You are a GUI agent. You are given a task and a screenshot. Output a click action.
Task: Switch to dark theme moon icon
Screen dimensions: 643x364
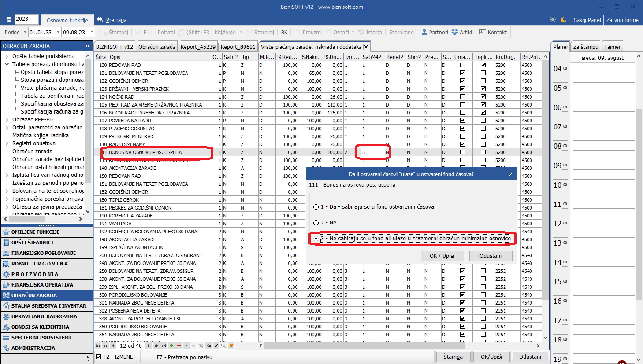(x=564, y=20)
